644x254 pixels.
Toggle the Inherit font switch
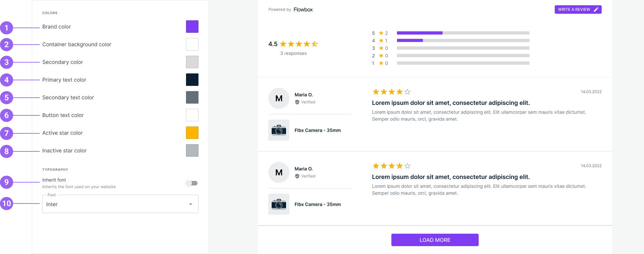point(192,183)
